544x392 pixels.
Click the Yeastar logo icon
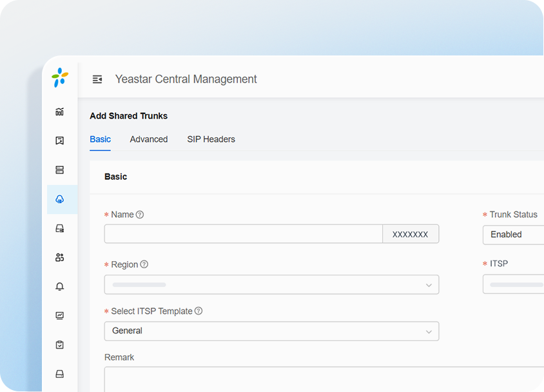pyautogui.click(x=60, y=78)
